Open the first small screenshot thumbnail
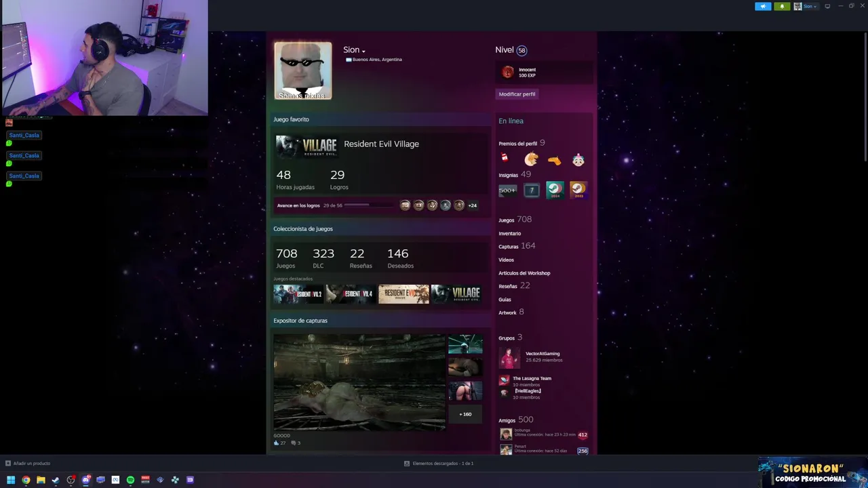The height and width of the screenshot is (488, 868). click(465, 344)
